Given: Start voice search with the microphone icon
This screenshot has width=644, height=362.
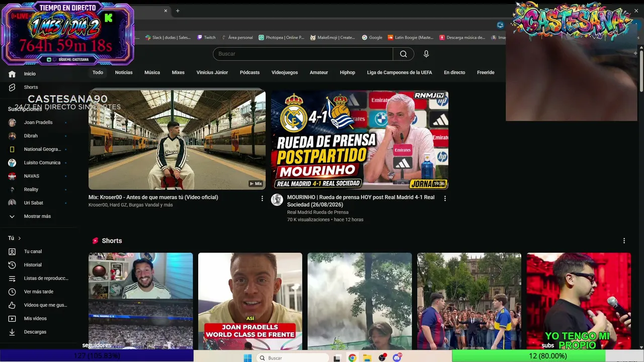Looking at the screenshot, I should tap(426, 54).
